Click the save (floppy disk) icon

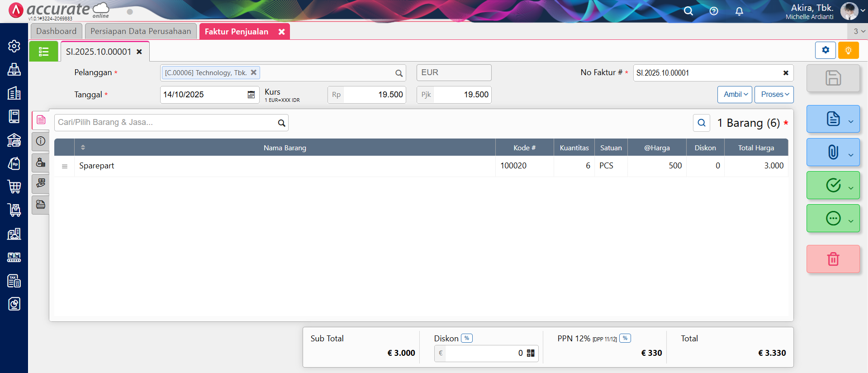(x=833, y=78)
